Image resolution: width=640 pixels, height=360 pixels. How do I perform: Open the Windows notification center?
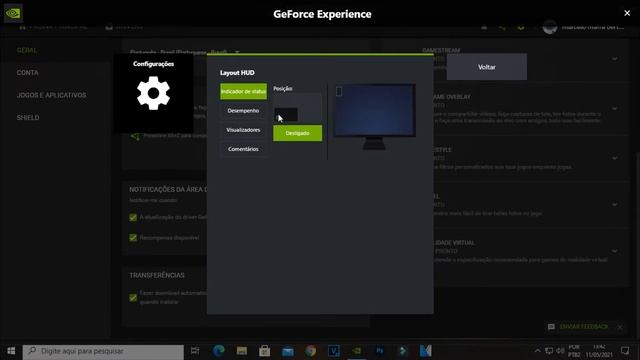point(625,351)
